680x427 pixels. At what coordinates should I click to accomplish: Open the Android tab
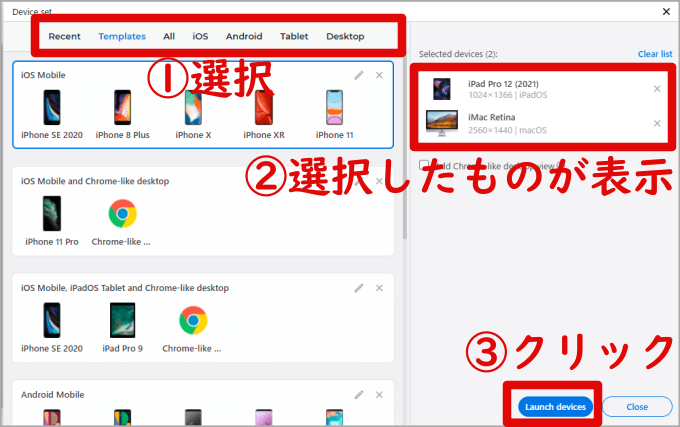click(x=244, y=36)
